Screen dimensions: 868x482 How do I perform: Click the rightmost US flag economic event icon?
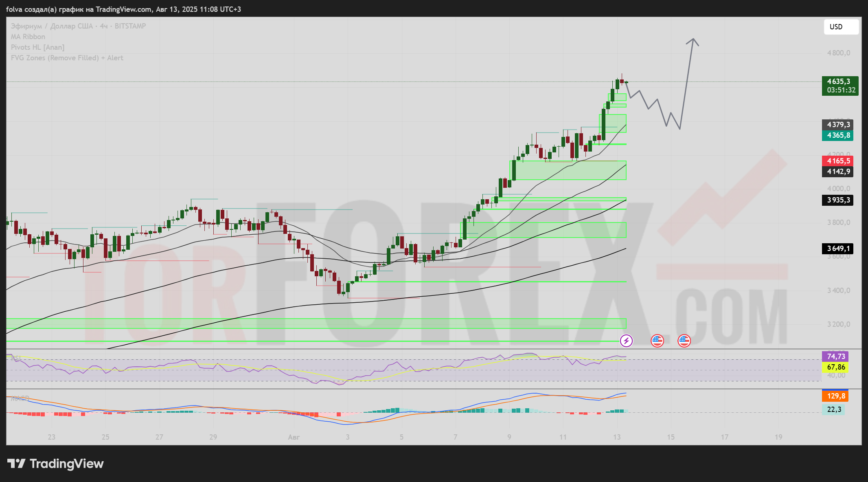[684, 341]
